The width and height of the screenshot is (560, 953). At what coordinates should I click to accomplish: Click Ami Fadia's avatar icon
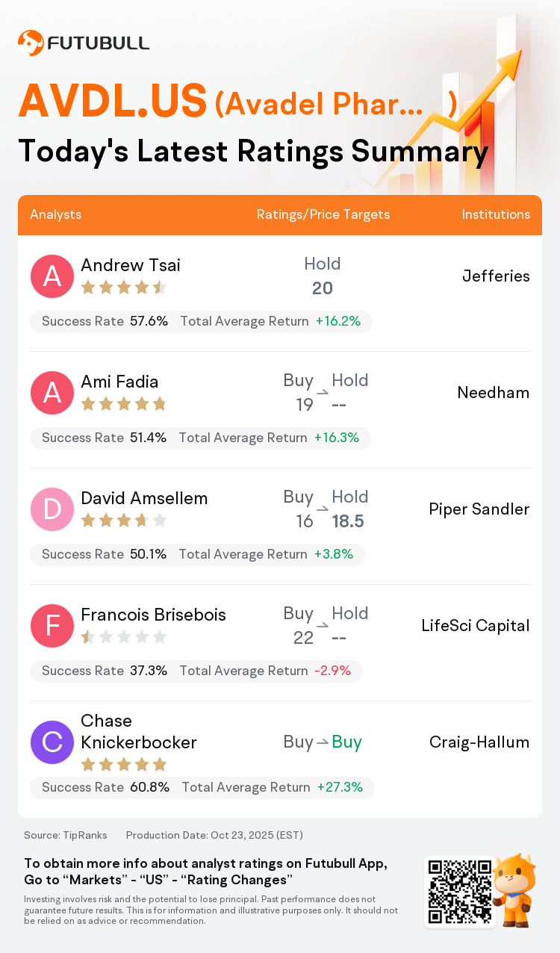52,393
